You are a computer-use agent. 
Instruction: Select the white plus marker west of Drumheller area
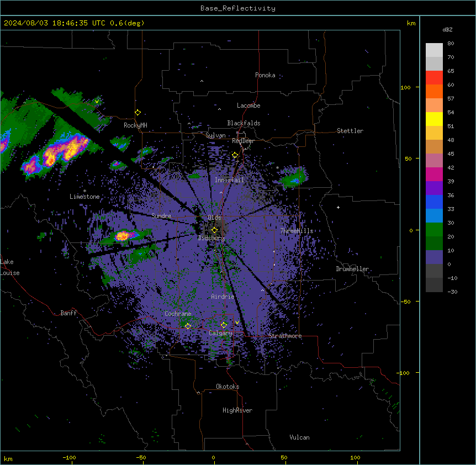coord(338,207)
